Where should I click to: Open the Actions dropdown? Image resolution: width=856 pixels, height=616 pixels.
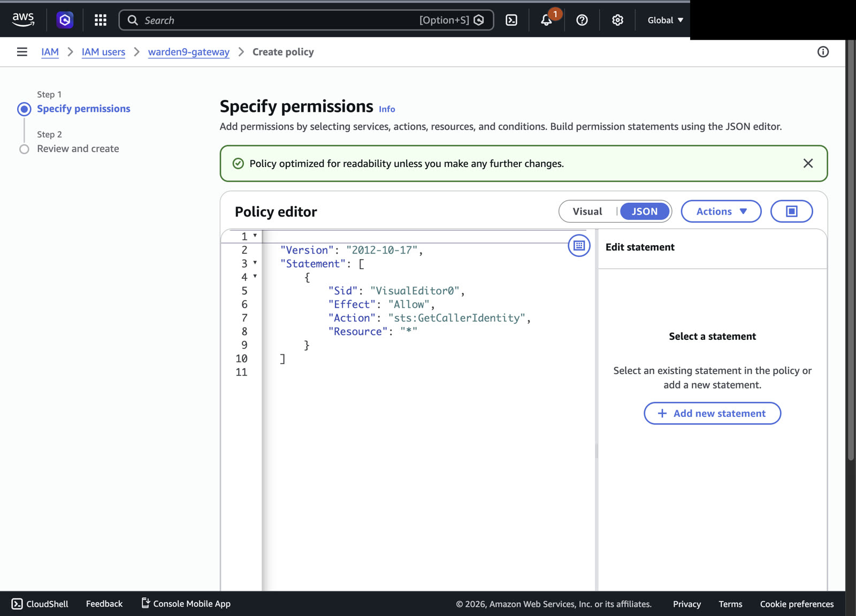click(721, 211)
